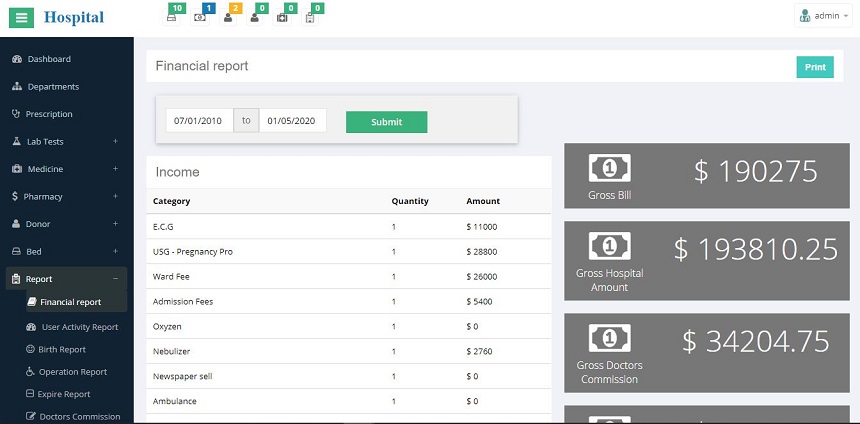The height and width of the screenshot is (424, 860).
Task: Click the Birth Report smiley icon
Action: [x=30, y=349]
